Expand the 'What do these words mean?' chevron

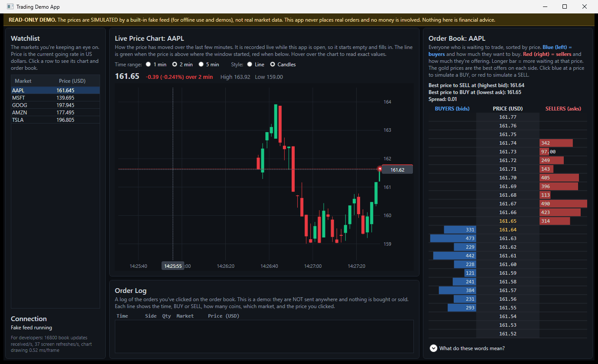click(x=433, y=348)
